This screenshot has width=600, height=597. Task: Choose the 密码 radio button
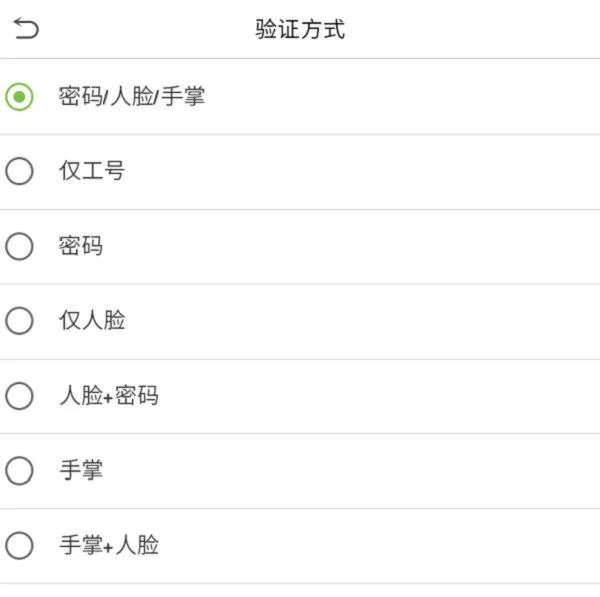[x=19, y=246]
